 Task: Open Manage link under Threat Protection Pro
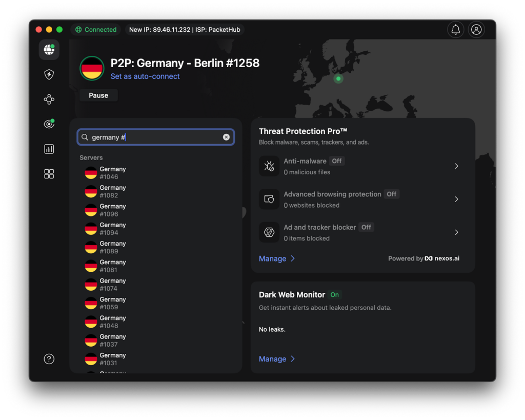276,258
